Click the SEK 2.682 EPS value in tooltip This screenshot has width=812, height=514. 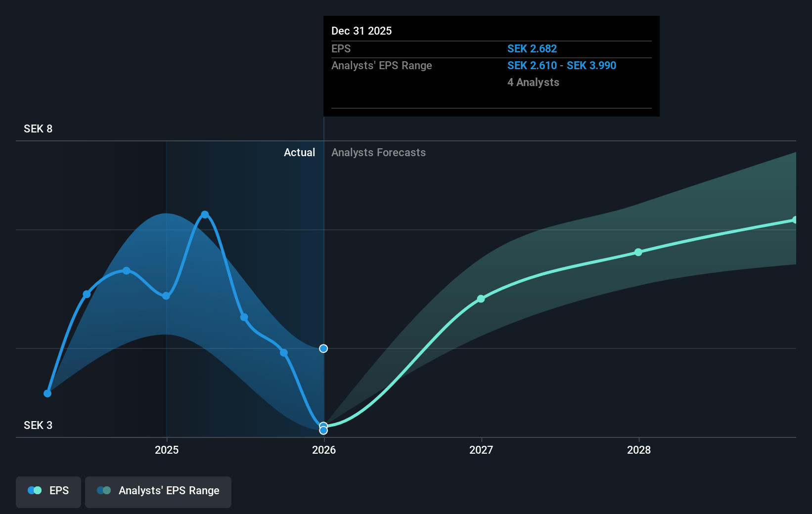[x=532, y=49]
